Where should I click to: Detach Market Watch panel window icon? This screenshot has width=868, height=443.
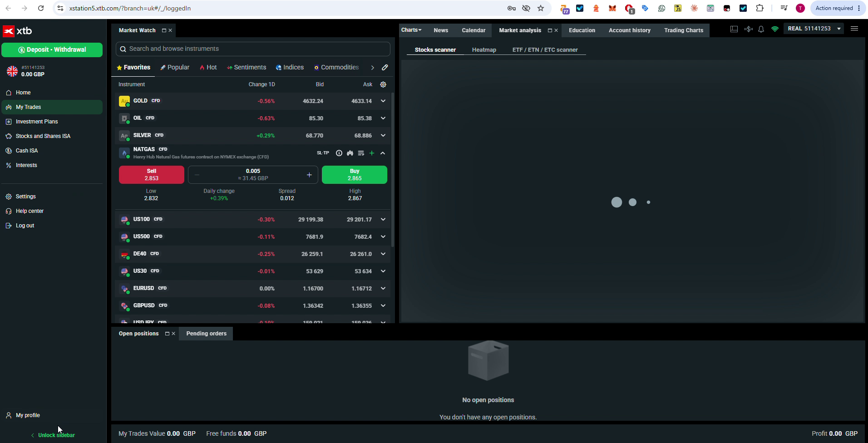click(x=164, y=30)
